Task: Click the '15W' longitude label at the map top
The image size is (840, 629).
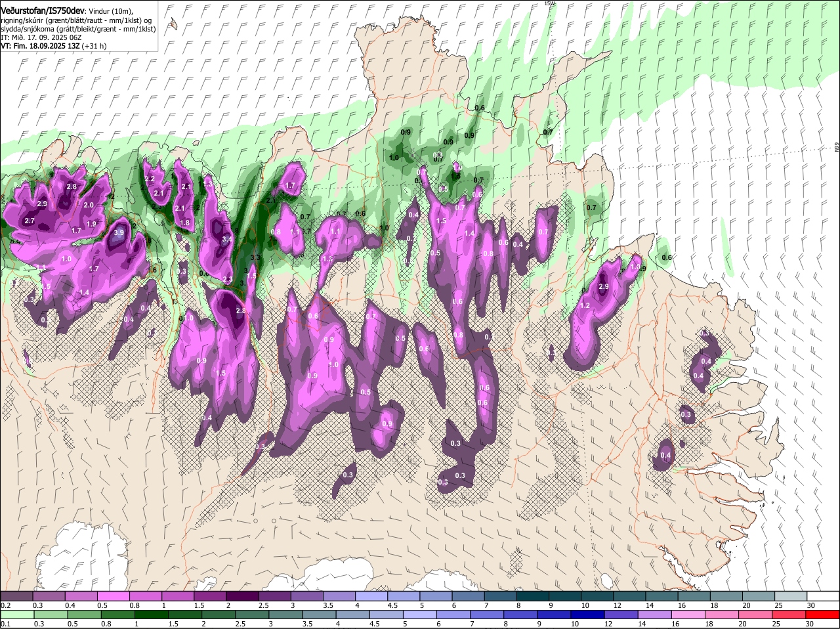Action: click(x=550, y=3)
